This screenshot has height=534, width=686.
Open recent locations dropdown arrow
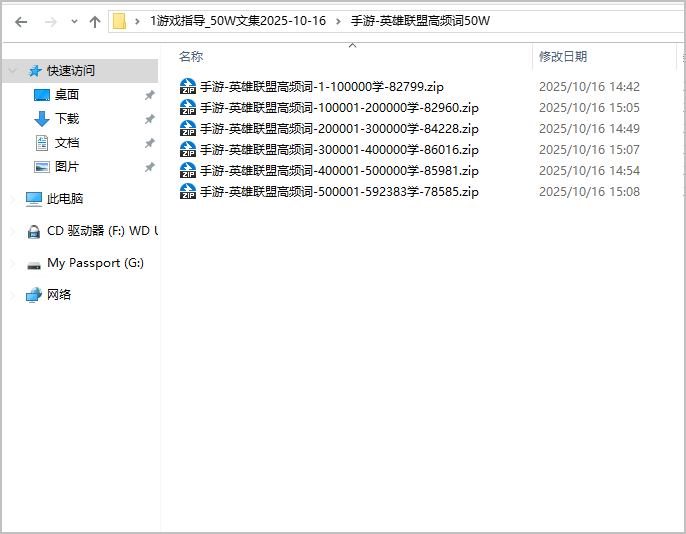[74, 22]
